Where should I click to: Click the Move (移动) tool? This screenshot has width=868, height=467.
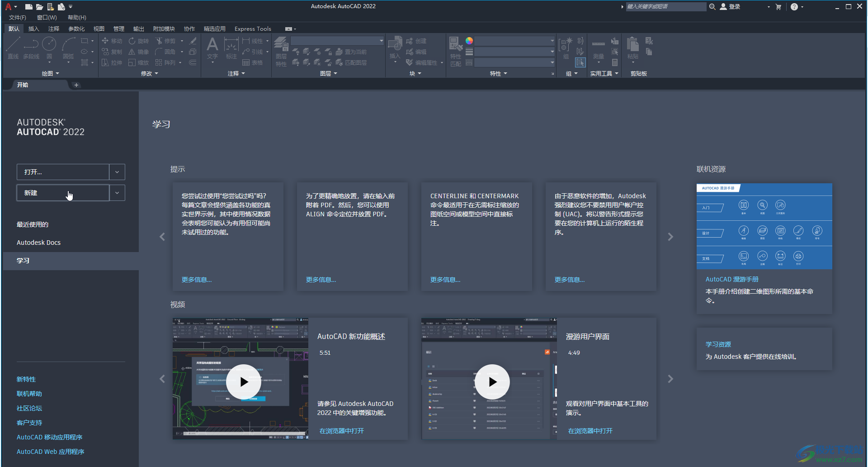(112, 41)
